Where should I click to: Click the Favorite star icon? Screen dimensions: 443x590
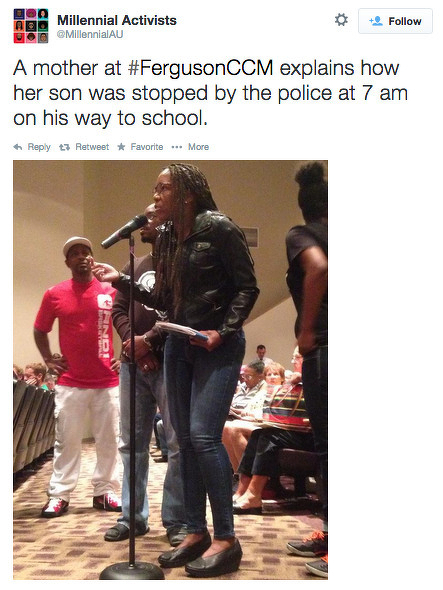[x=121, y=147]
